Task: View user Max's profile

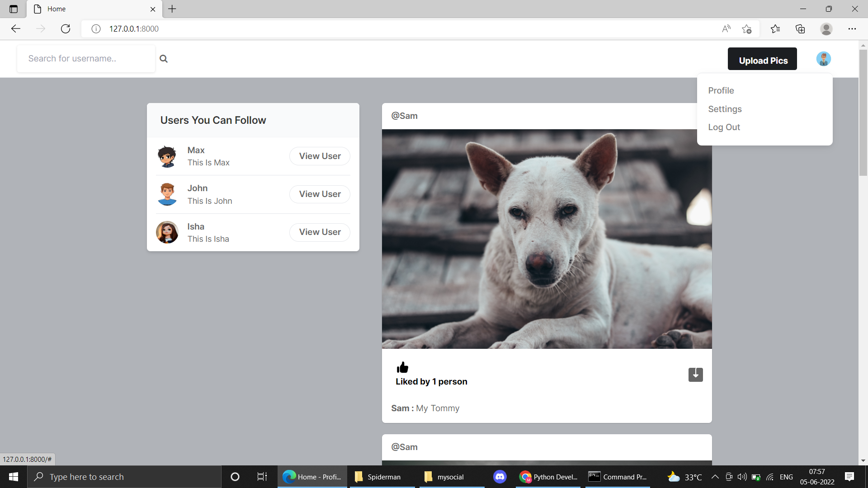Action: [320, 156]
